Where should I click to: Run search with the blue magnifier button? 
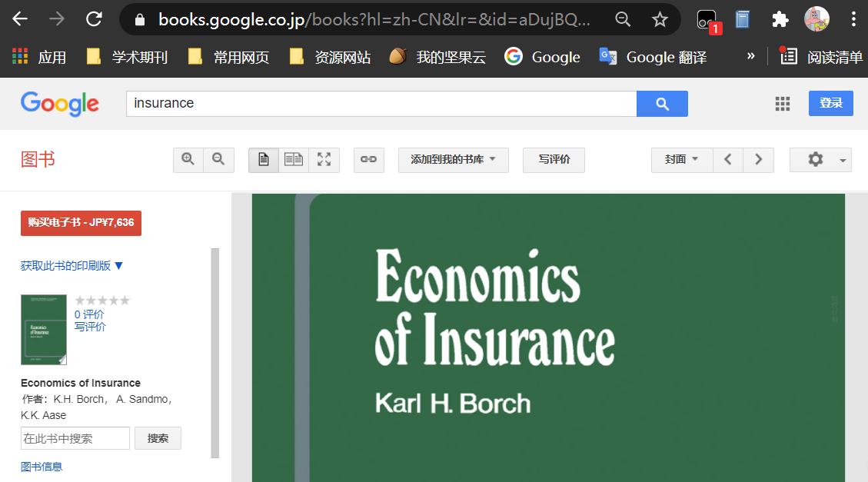pos(662,104)
